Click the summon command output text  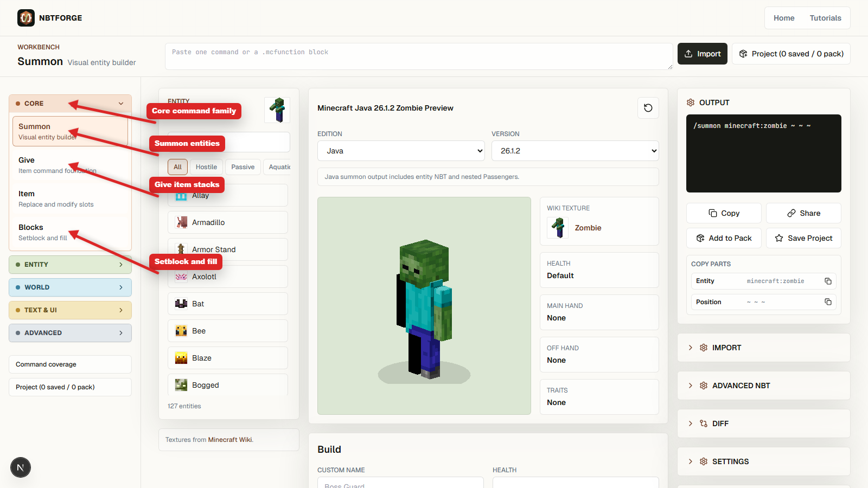point(752,126)
